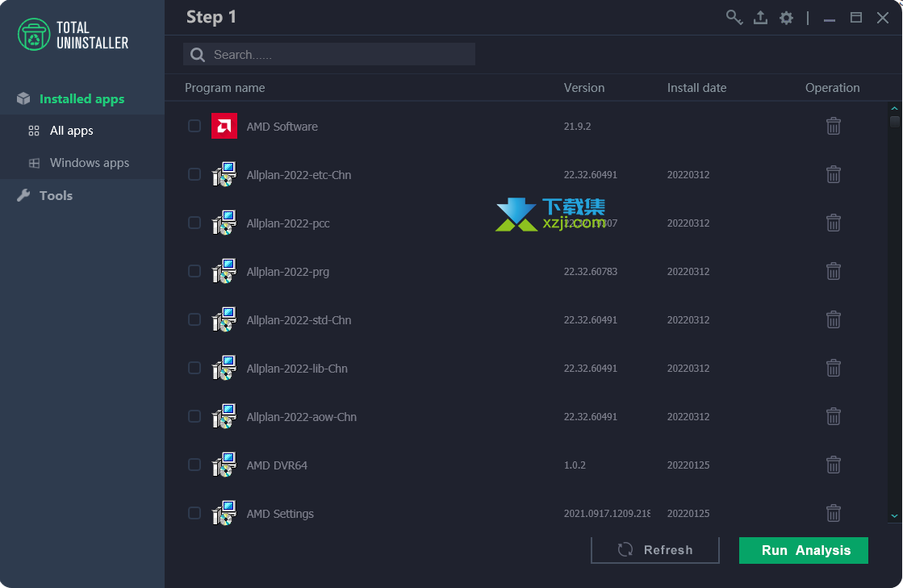Switch to All apps view
This screenshot has height=588, width=903.
(82, 131)
